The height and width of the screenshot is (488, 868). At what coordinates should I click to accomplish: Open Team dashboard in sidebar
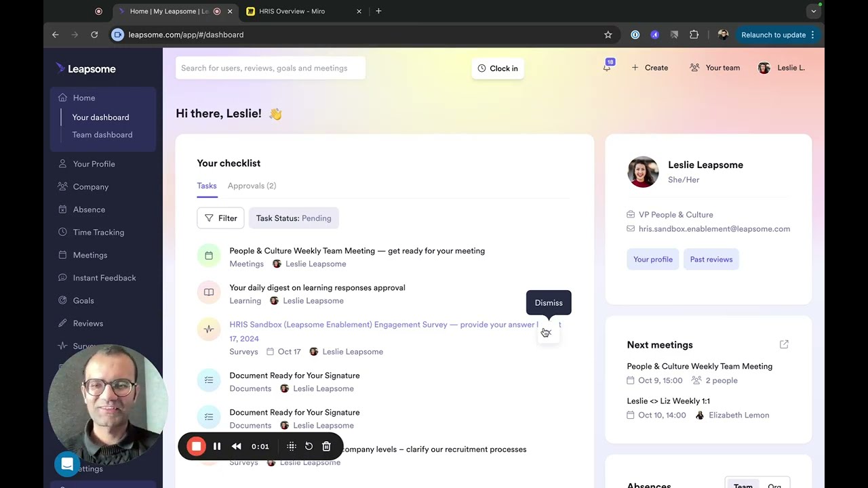coord(102,135)
